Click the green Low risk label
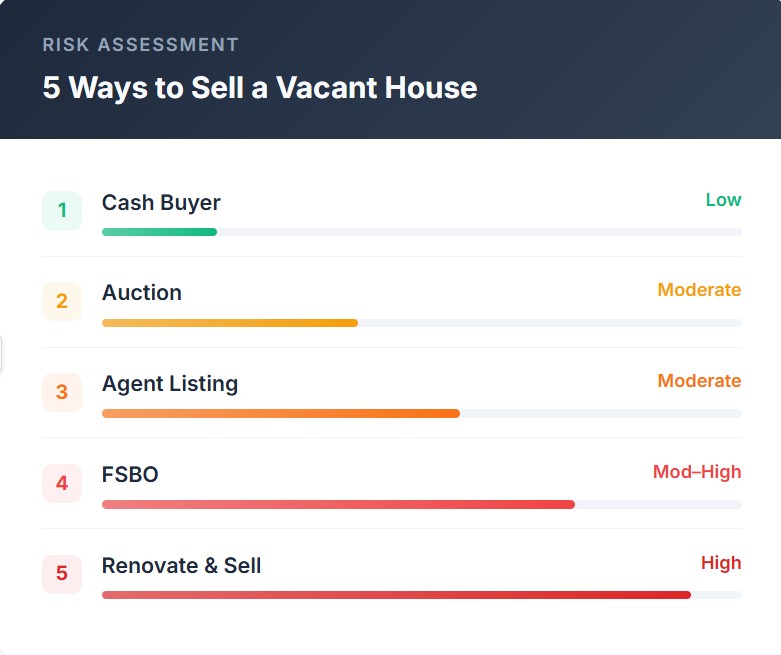Viewport: 781px width, 655px height. point(723,200)
